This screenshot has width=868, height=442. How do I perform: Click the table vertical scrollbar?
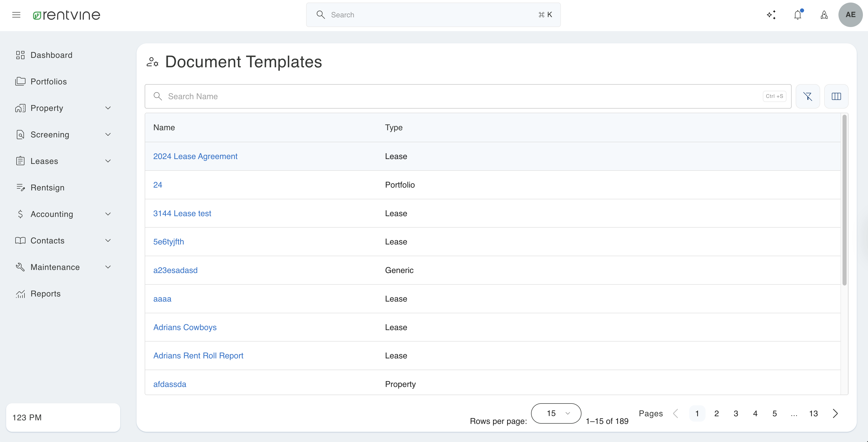pyautogui.click(x=844, y=200)
